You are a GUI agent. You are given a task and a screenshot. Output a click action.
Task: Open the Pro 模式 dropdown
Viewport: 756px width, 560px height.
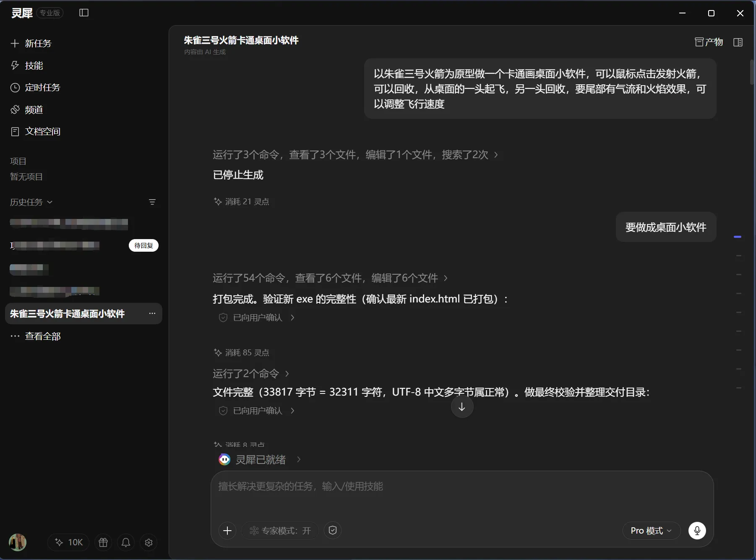tap(651, 531)
